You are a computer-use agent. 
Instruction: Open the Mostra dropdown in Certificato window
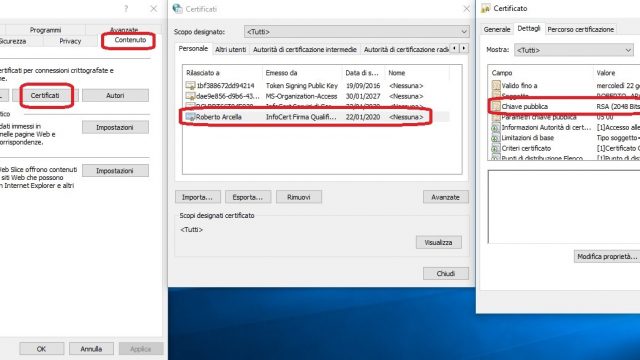pyautogui.click(x=573, y=50)
